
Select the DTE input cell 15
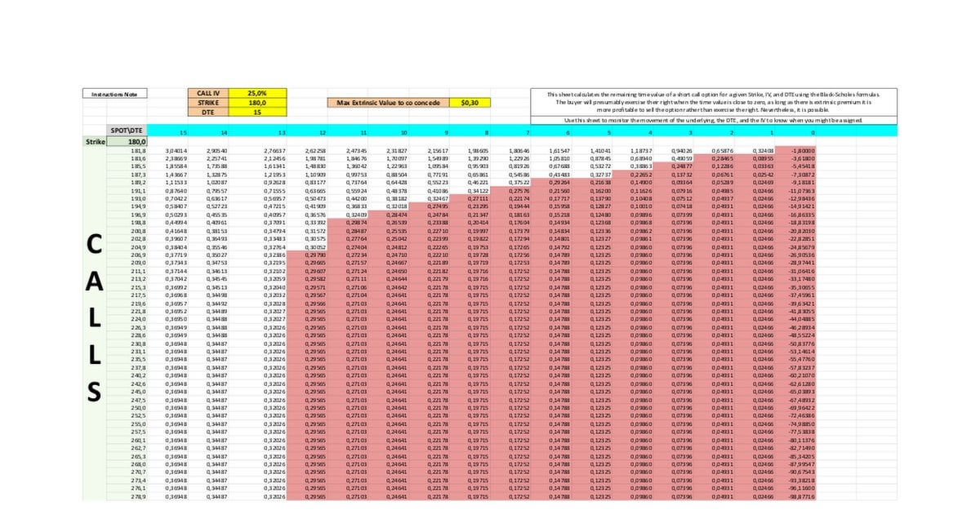click(x=257, y=112)
